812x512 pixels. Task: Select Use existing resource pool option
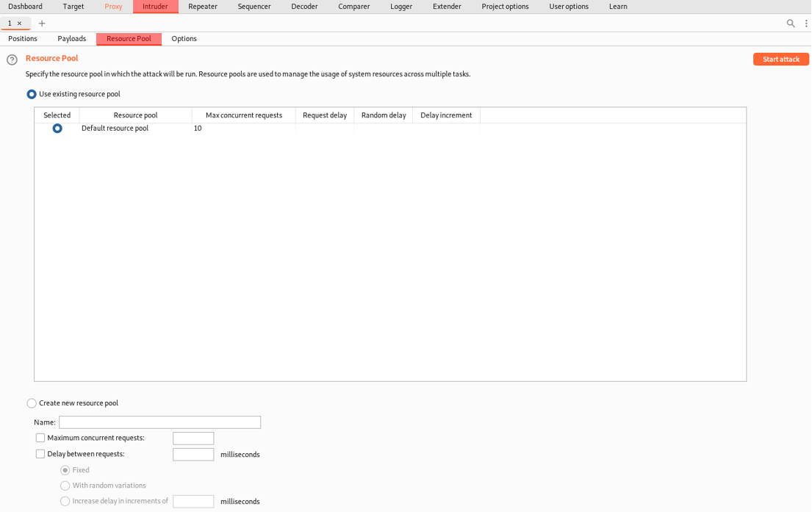[x=32, y=94]
